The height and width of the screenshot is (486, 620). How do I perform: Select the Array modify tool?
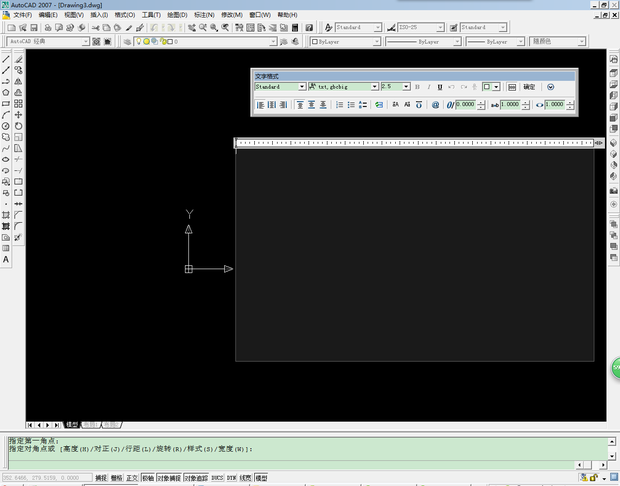click(18, 104)
